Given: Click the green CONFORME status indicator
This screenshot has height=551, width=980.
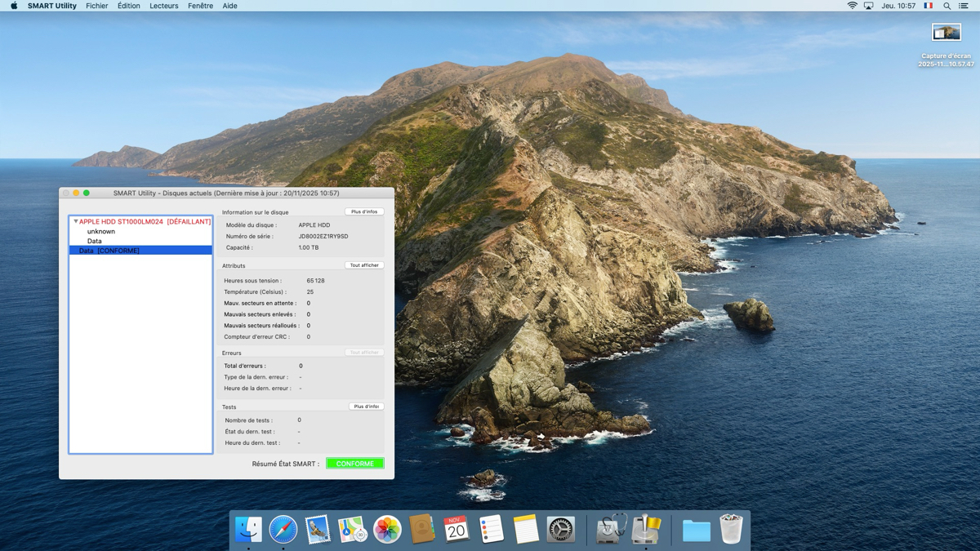Looking at the screenshot, I should click(x=354, y=464).
